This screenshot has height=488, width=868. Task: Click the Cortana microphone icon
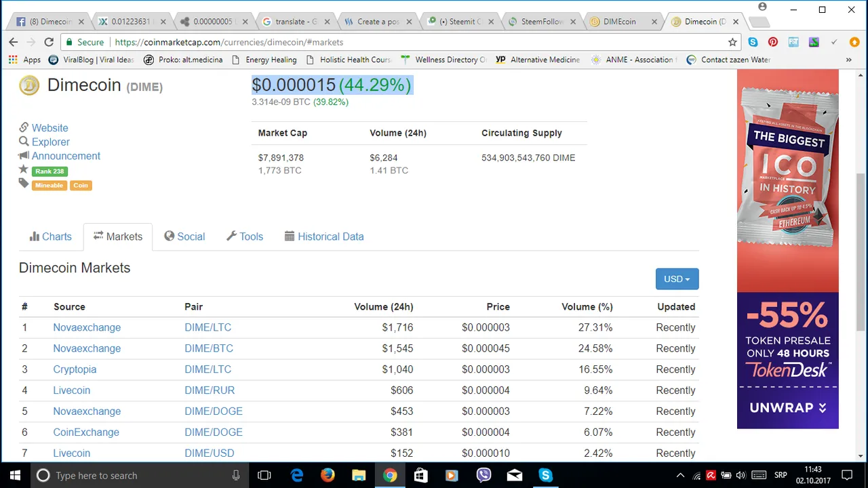pyautogui.click(x=236, y=475)
